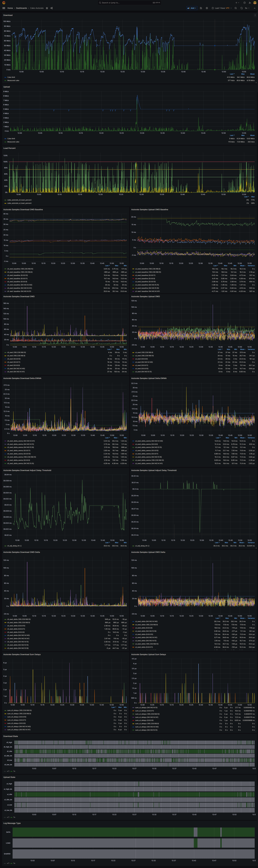
Task: Open color picker for cake_autorate_dl_load_percent swatch
Action: (x=5, y=200)
